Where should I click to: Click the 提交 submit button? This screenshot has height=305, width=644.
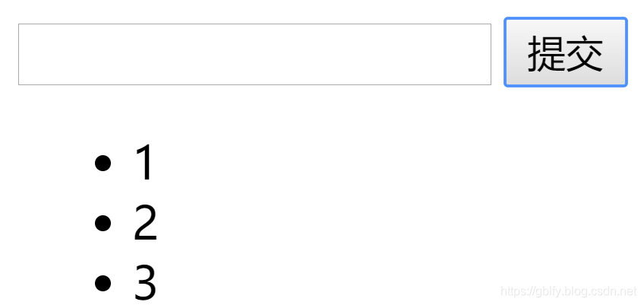(566, 52)
